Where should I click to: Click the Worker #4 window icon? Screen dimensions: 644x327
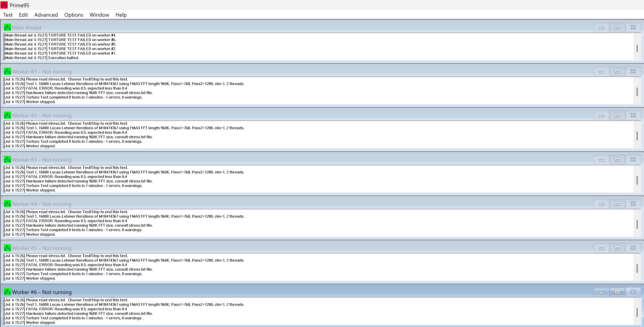pos(7,204)
